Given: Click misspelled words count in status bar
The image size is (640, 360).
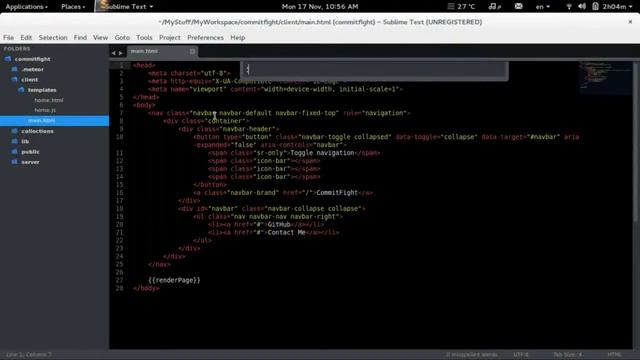Looking at the screenshot, I should pos(472,355).
